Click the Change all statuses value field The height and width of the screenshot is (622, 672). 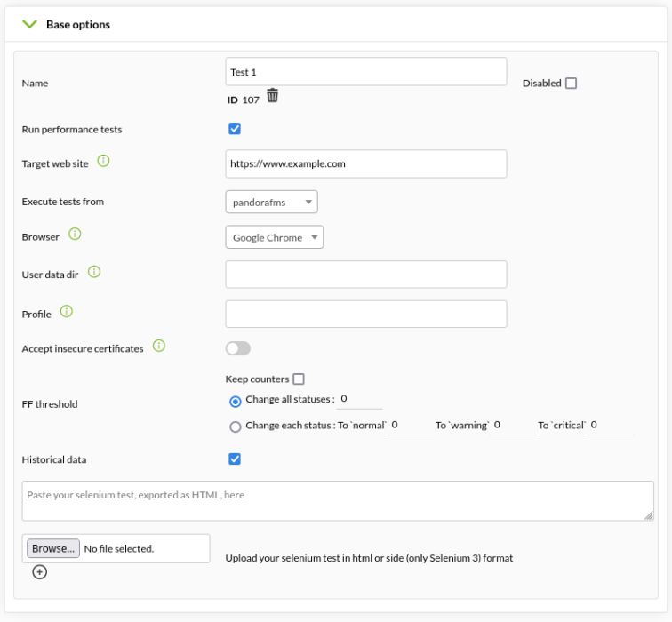click(359, 400)
